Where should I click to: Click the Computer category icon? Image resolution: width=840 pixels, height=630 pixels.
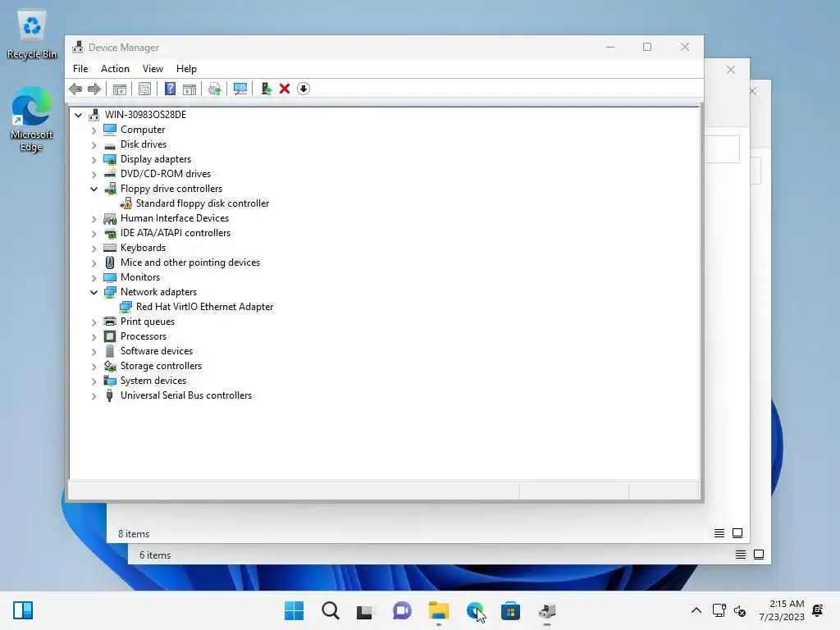pos(110,129)
